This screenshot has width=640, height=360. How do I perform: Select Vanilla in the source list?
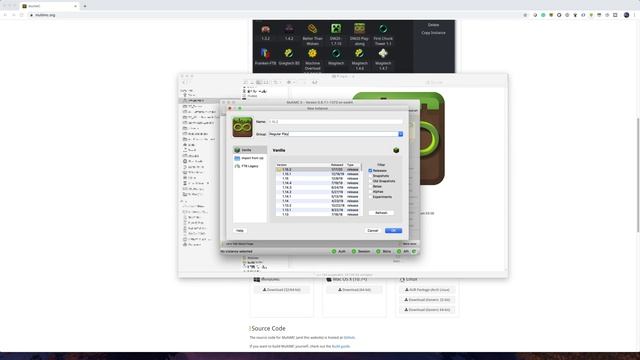250,150
